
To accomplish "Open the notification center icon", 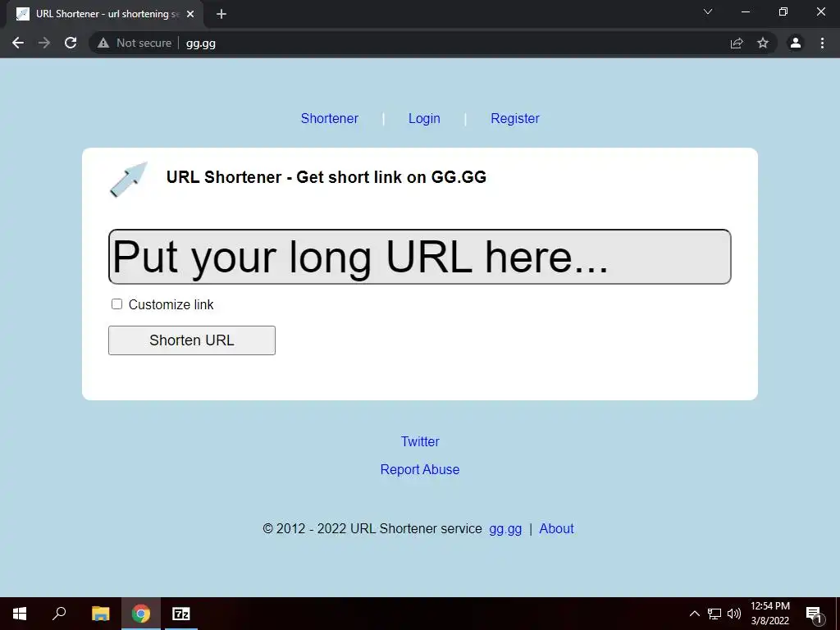I will 814,614.
